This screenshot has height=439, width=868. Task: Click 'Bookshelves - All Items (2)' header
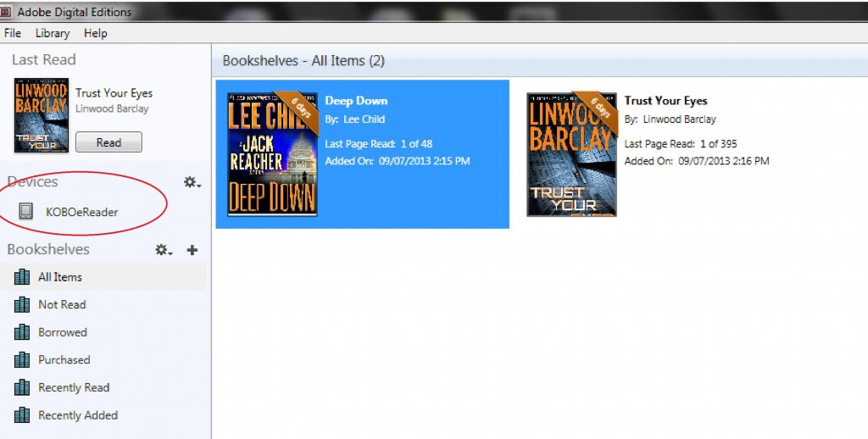[303, 60]
